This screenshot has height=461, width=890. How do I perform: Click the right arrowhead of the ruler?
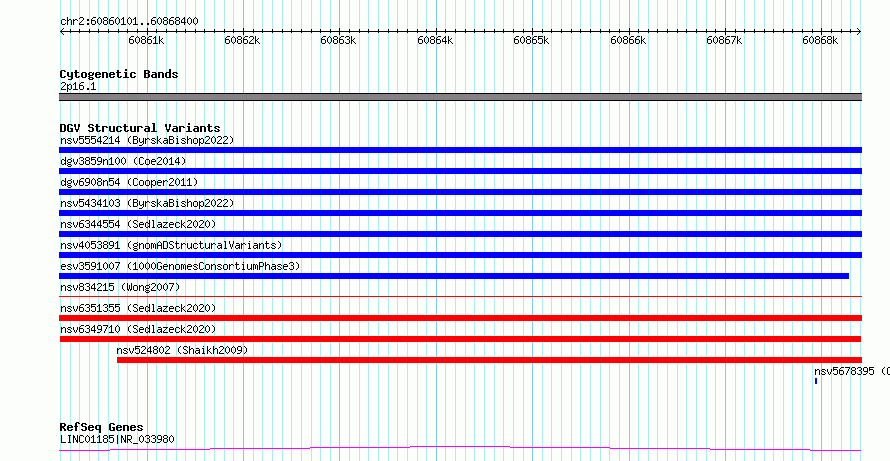pyautogui.click(x=859, y=32)
